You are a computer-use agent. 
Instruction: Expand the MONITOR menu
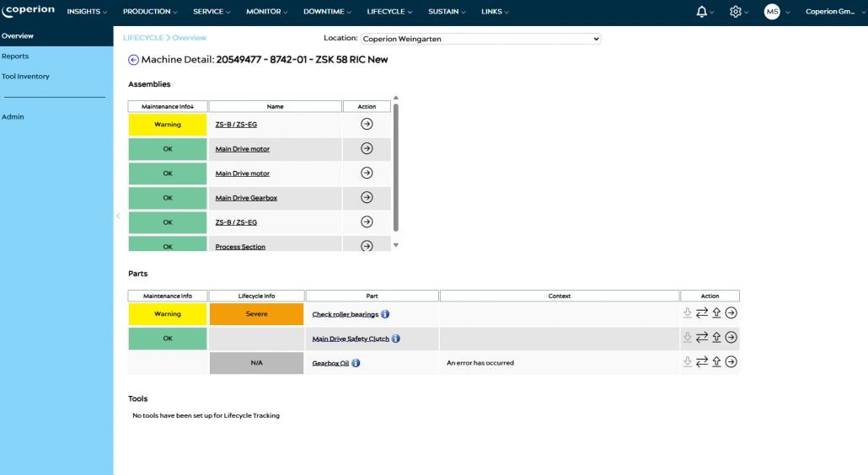[x=267, y=12]
